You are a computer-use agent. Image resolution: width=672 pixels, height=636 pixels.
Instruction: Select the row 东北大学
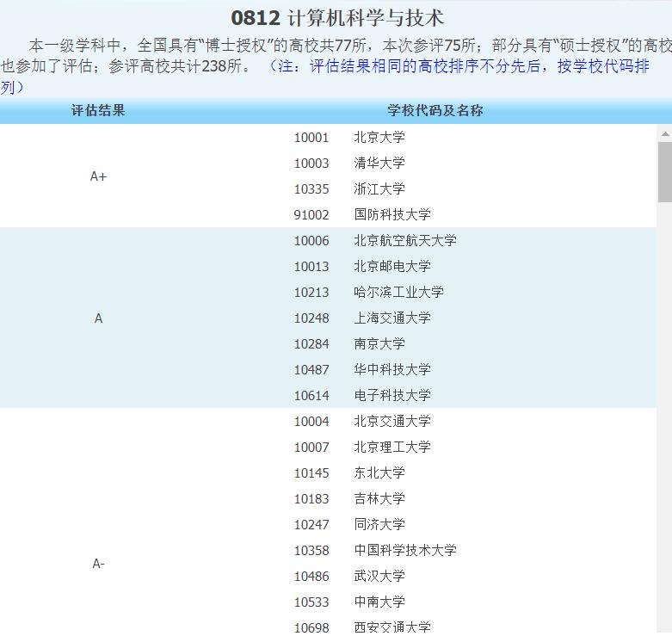point(379,472)
